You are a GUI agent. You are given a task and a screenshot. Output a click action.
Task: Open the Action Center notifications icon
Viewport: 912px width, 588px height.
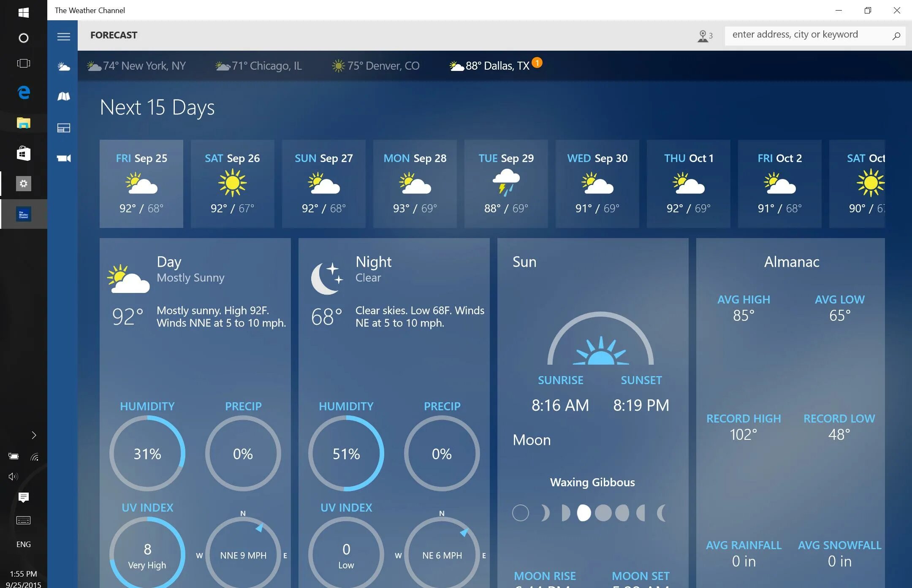pos(24,497)
